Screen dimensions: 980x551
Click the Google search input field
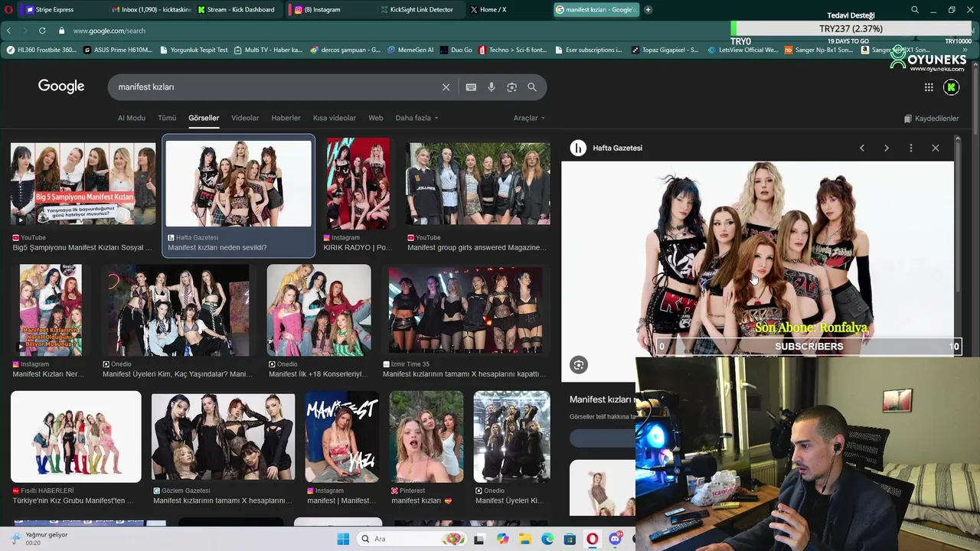tap(276, 87)
